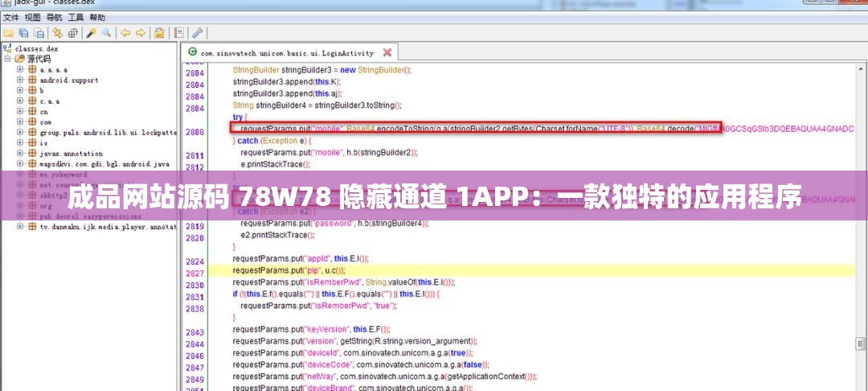This screenshot has width=868, height=391.
Task: Expand the b package
Action: 20,90
